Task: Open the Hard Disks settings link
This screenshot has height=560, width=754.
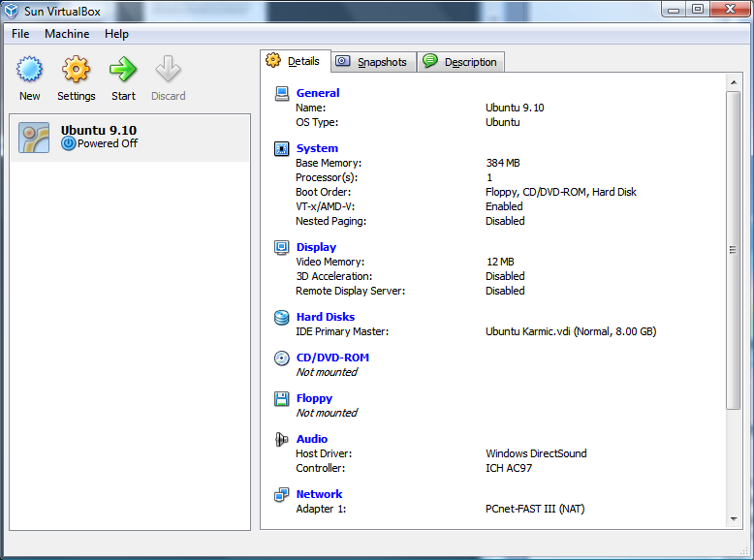Action: pos(326,317)
